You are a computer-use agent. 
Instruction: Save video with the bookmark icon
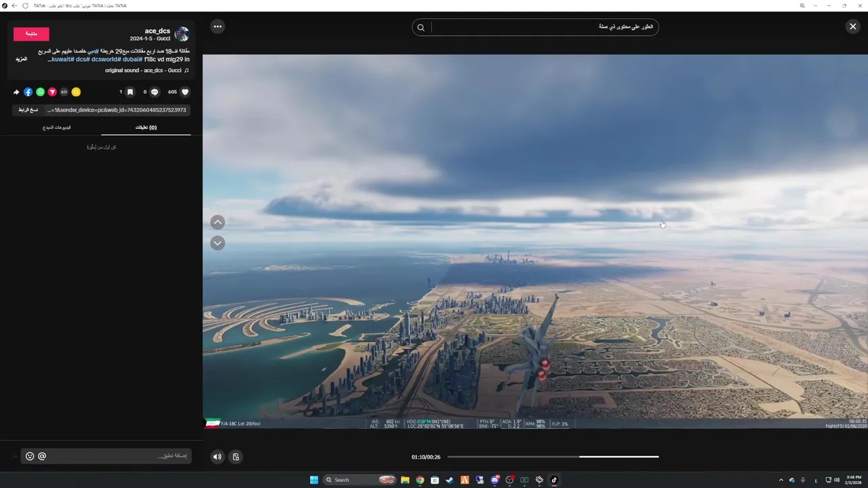click(x=130, y=92)
